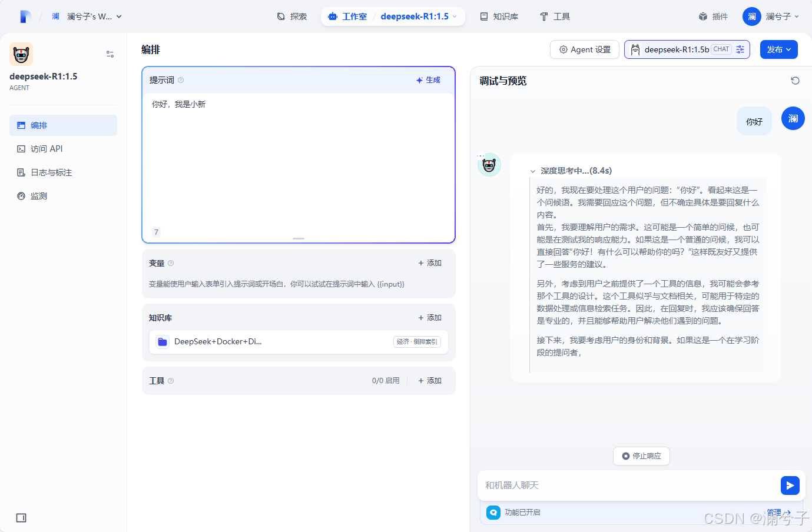This screenshot has height=532, width=812.
Task: Add a knowledge base with 添加
Action: [x=430, y=318]
